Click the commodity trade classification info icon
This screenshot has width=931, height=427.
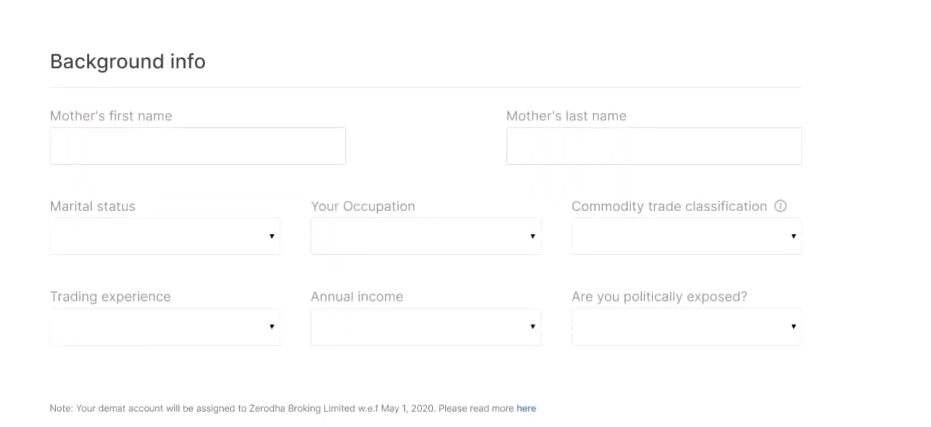[x=781, y=206]
